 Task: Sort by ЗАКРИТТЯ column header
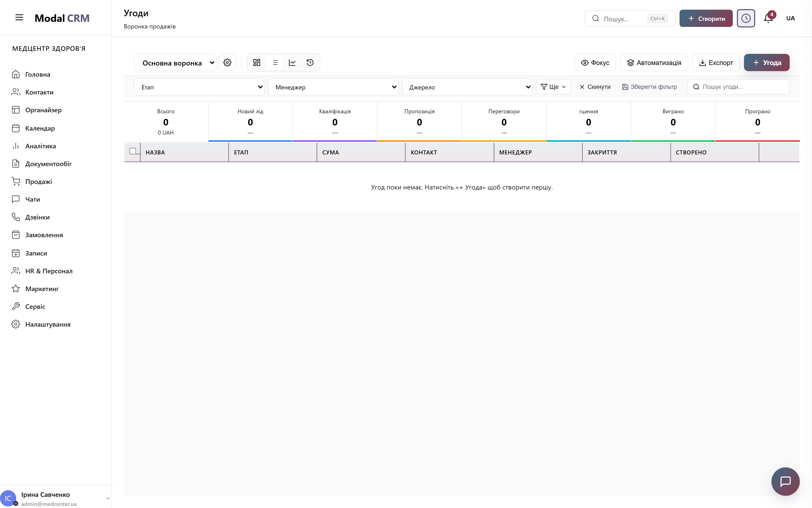click(626, 153)
